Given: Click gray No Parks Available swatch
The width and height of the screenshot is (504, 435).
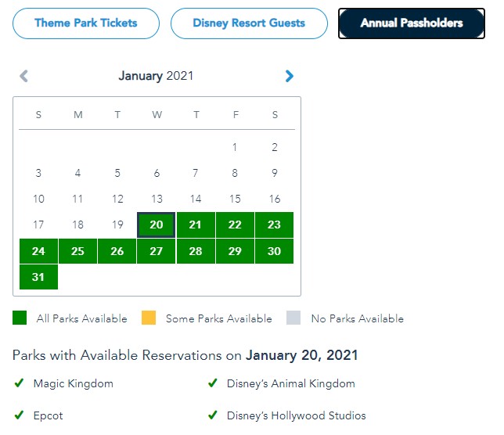Looking at the screenshot, I should (x=293, y=318).
